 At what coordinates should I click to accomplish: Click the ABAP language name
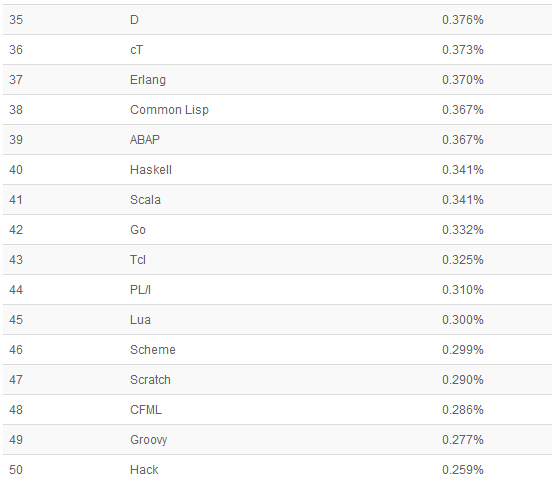click(145, 140)
